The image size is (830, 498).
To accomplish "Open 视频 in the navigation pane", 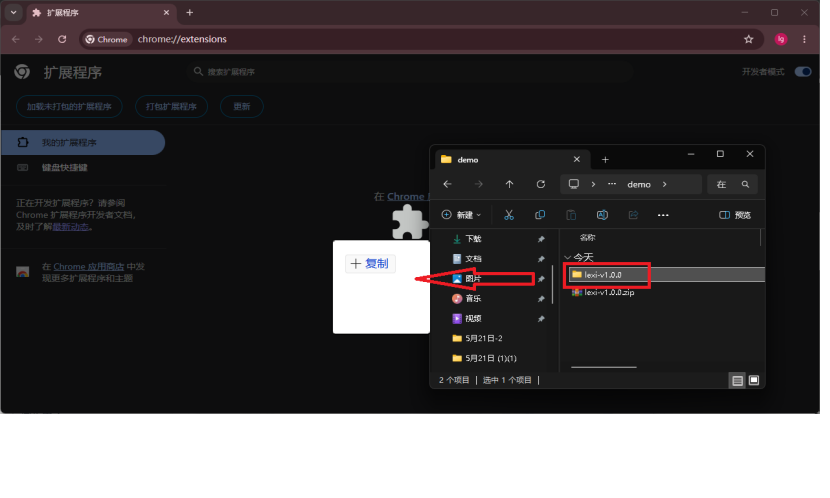I will coord(474,319).
